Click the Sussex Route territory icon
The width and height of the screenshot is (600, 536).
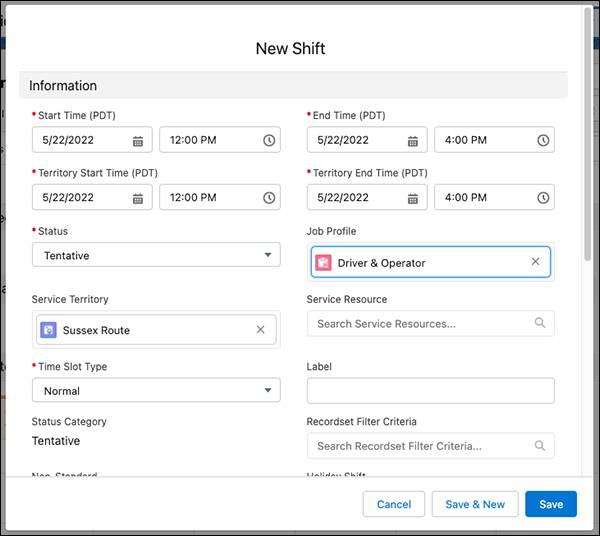tap(49, 330)
